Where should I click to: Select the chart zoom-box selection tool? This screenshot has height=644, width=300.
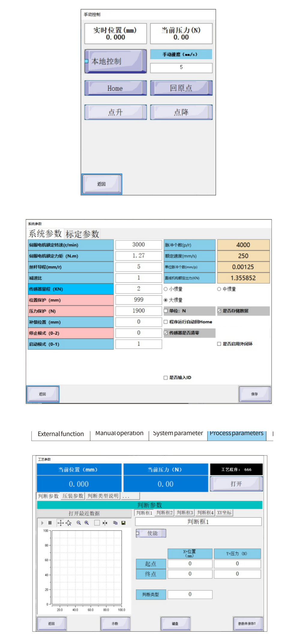coord(97,523)
